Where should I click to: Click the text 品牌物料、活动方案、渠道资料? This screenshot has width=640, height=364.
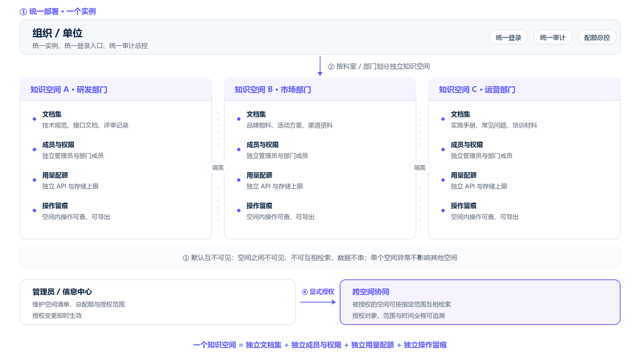point(289,125)
